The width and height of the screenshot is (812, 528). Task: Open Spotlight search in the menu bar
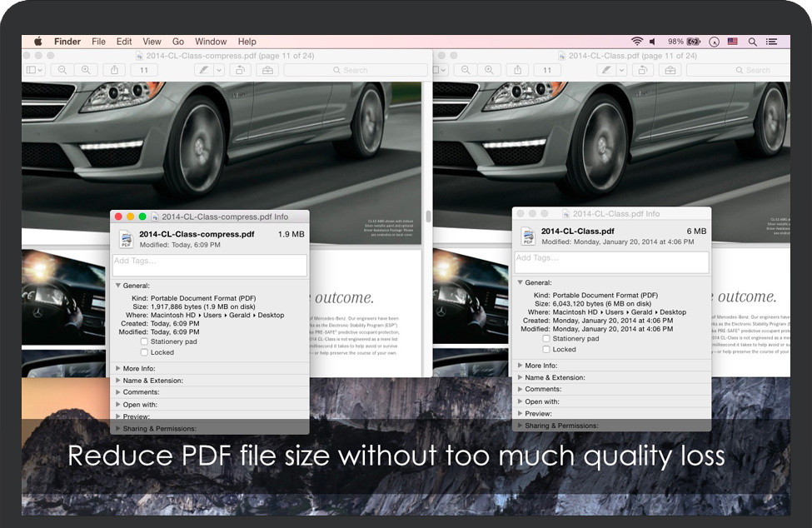pos(752,42)
